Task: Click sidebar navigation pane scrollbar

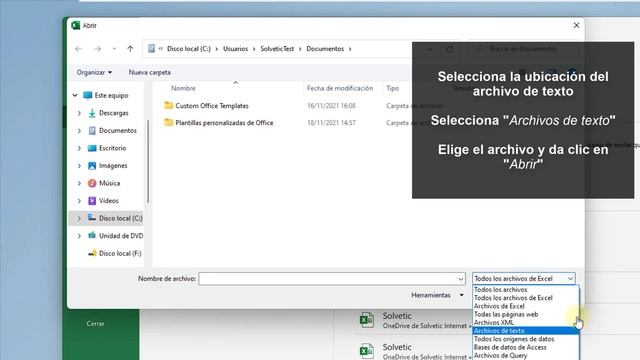Action: click(x=148, y=161)
